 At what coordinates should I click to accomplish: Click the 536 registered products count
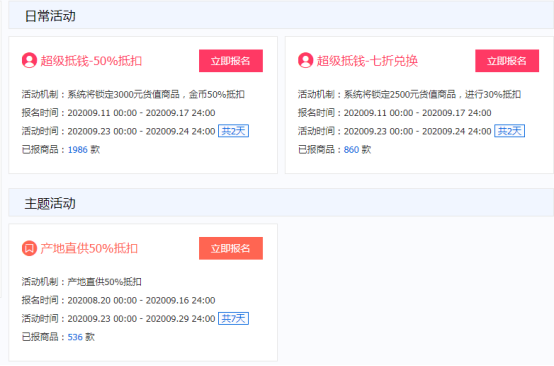[x=75, y=337]
